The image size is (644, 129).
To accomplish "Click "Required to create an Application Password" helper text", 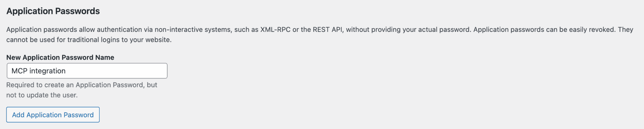I will click(x=75, y=85).
